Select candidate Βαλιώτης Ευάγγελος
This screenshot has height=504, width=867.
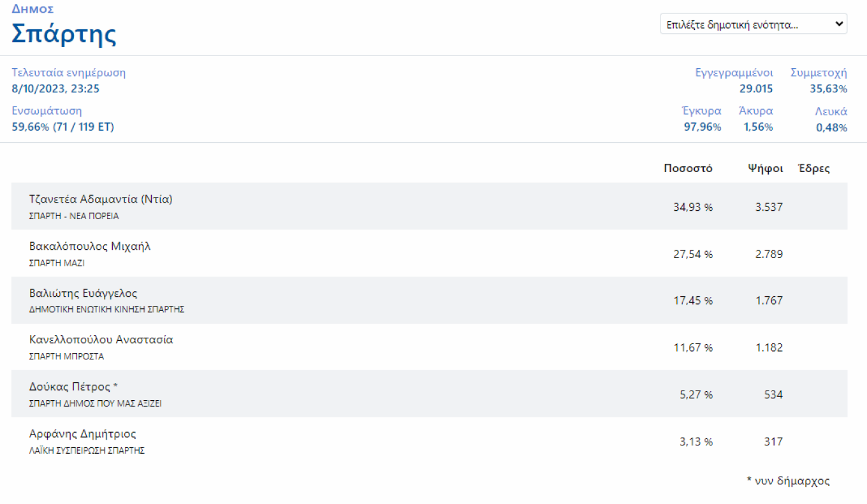point(83,293)
